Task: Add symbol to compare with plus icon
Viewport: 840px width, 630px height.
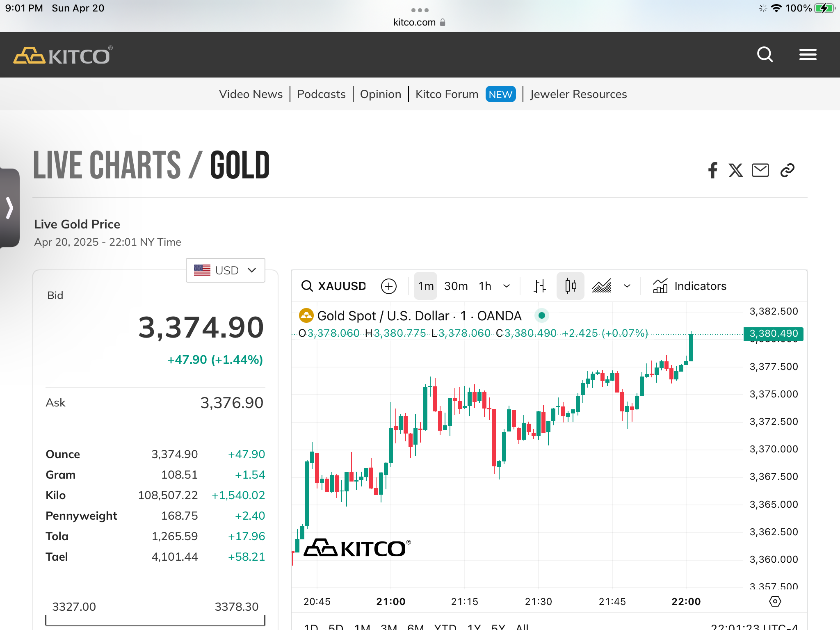Action: click(389, 286)
